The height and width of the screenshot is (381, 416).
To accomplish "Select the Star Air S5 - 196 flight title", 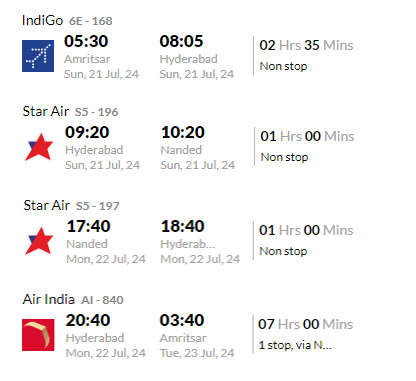I will click(70, 111).
